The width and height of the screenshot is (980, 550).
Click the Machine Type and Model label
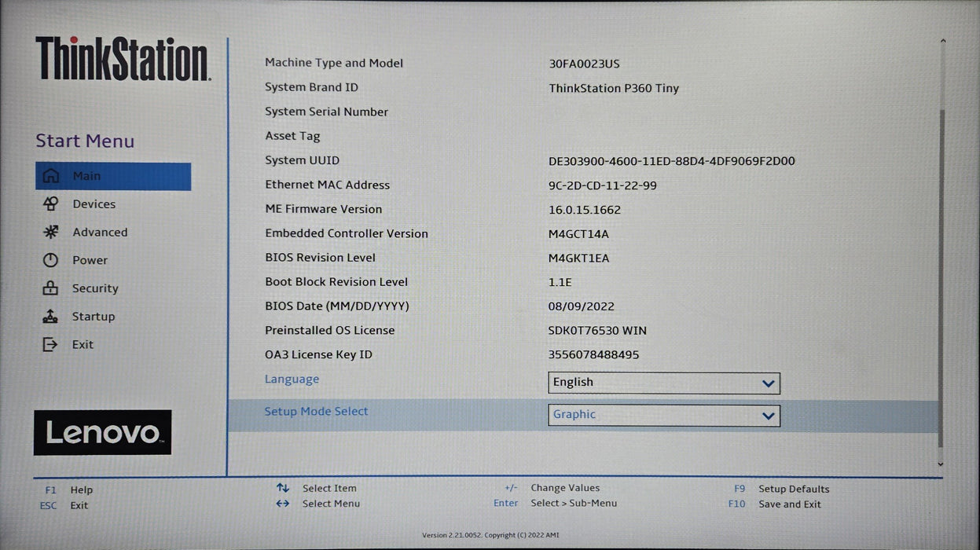pyautogui.click(x=334, y=63)
